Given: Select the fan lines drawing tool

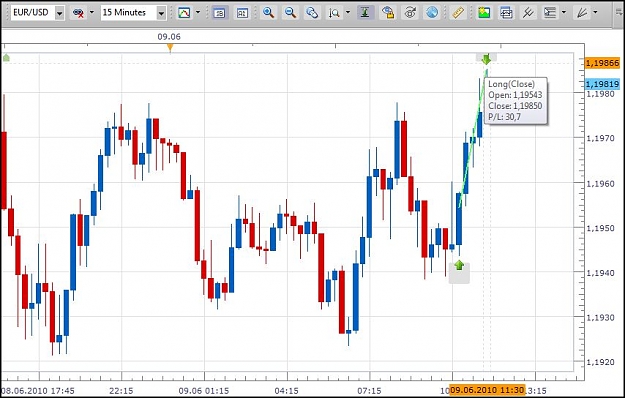Looking at the screenshot, I should 582,13.
